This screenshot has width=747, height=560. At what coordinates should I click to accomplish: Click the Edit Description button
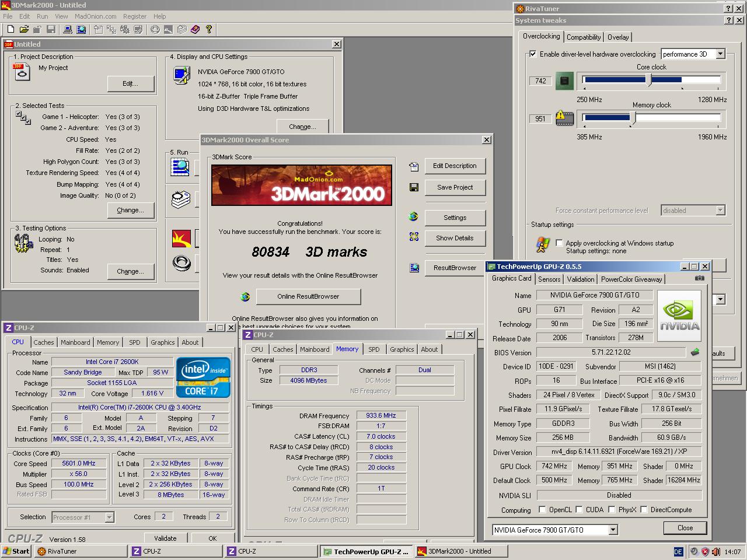[455, 166]
